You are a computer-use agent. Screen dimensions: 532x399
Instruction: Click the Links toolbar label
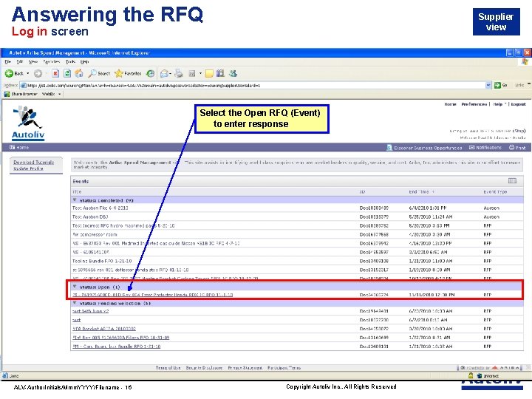point(519,85)
